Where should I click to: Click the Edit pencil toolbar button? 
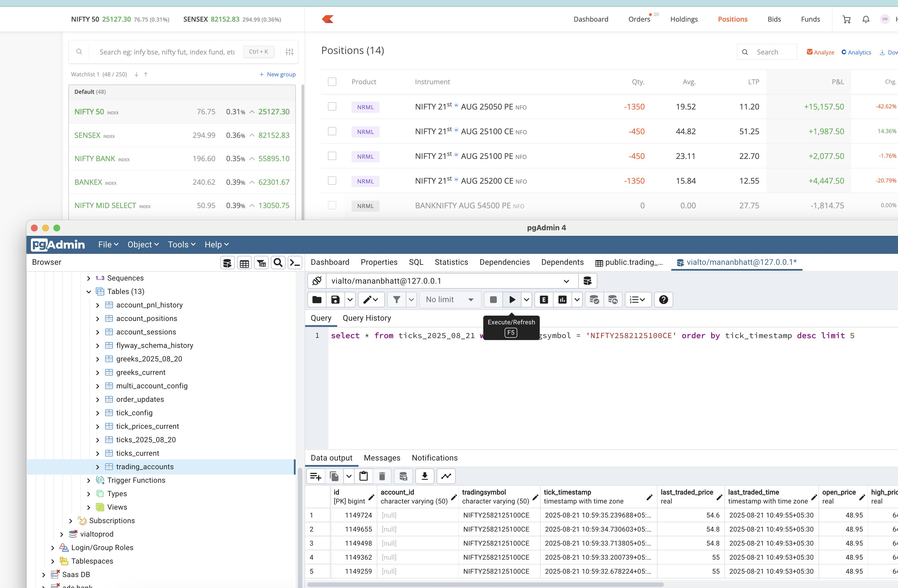[371, 299]
